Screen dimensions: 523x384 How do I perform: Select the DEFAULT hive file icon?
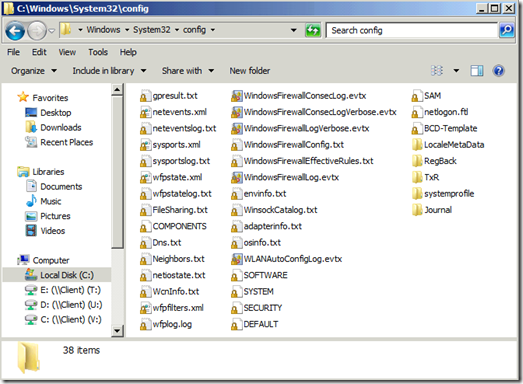point(236,324)
